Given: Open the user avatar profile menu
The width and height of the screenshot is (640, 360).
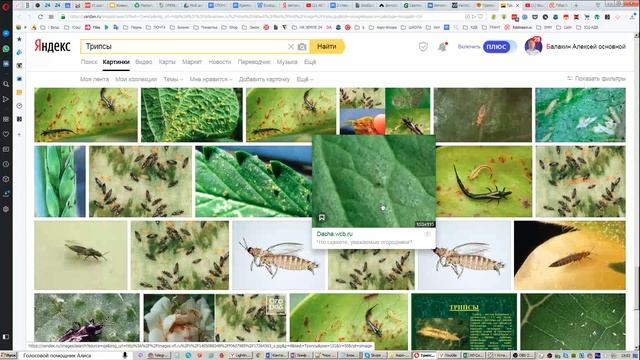Looking at the screenshot, I should (533, 46).
